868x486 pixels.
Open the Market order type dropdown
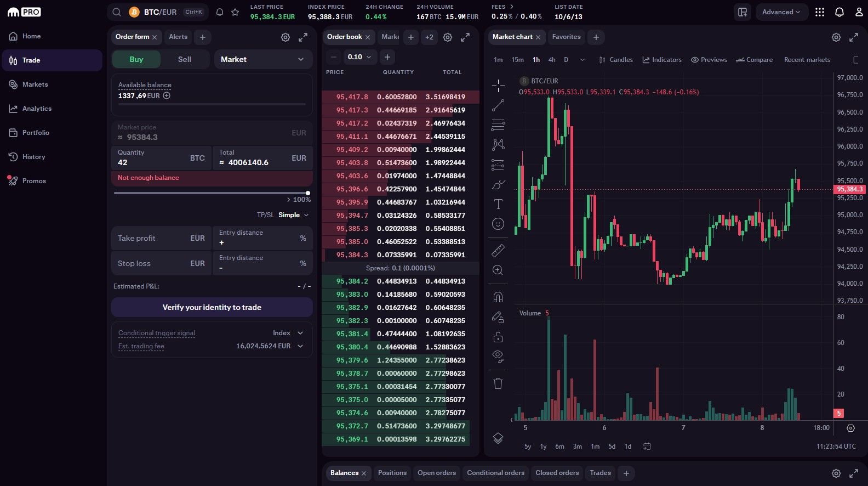coord(262,59)
